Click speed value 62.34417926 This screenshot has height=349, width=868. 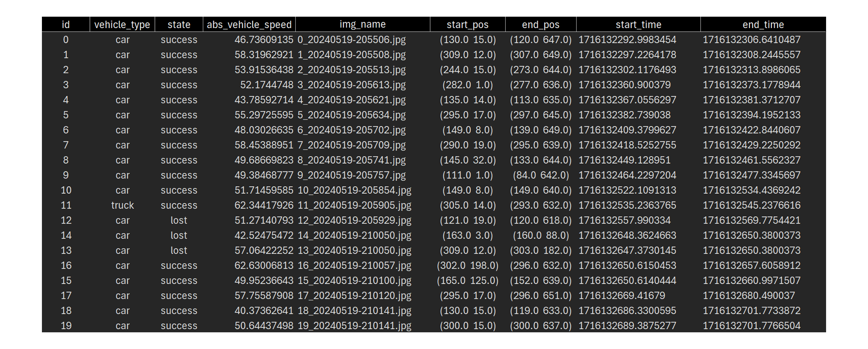click(264, 205)
